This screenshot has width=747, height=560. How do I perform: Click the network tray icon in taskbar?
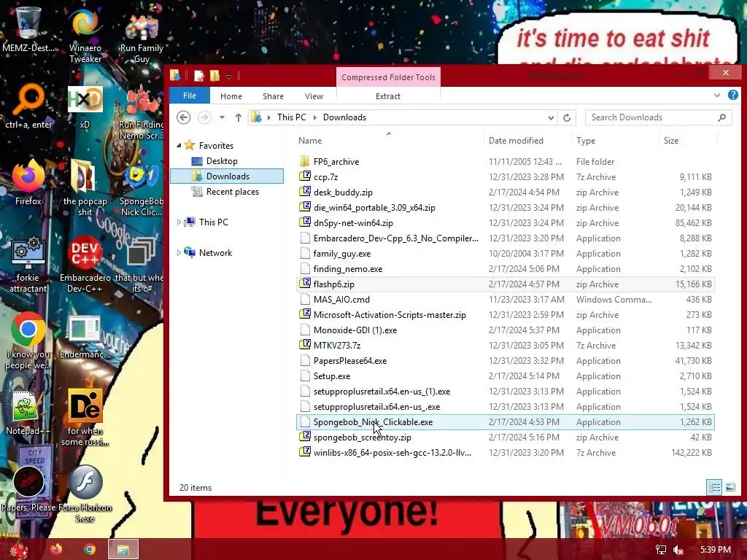661,550
